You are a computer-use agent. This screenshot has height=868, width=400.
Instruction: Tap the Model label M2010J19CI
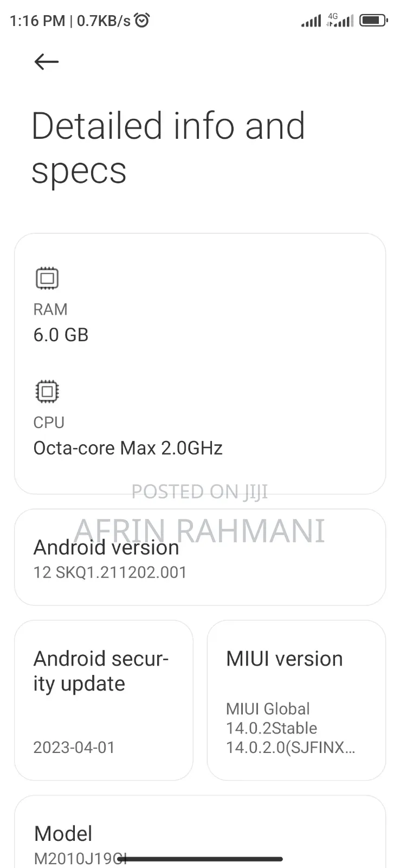(x=80, y=859)
